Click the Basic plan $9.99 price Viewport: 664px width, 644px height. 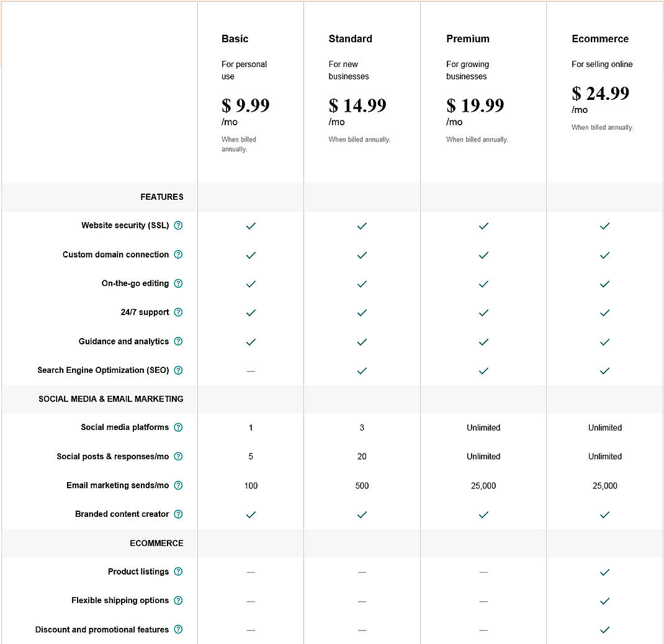245,105
